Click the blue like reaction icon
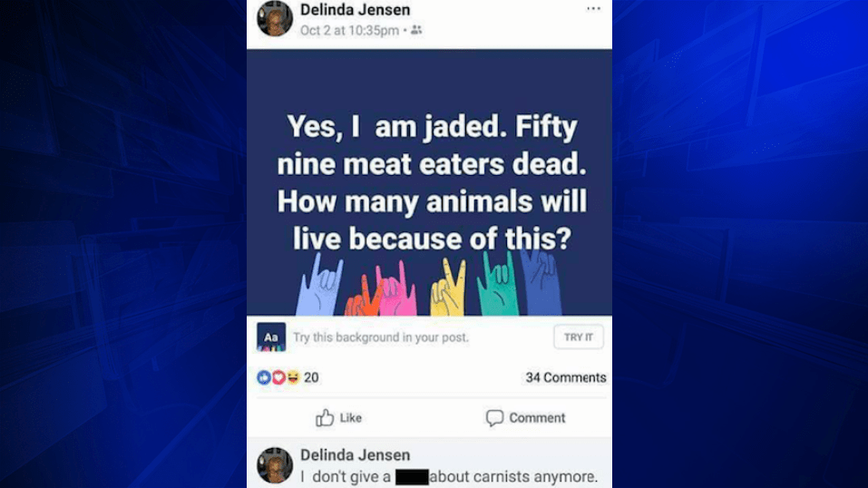Viewport: 868px width, 488px height. 264,377
